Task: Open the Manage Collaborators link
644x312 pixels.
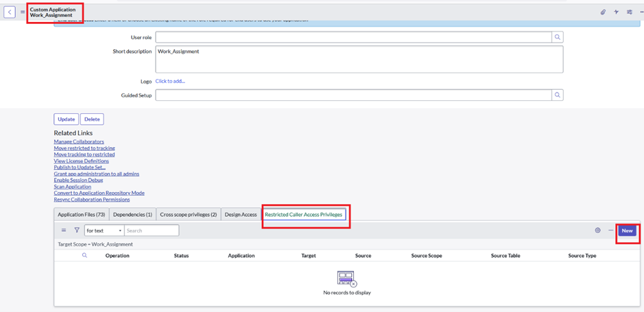Action: pos(79,141)
